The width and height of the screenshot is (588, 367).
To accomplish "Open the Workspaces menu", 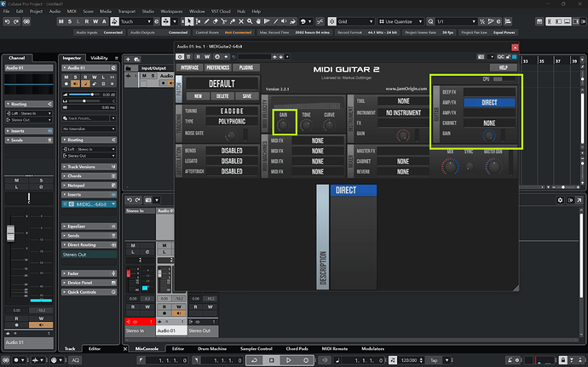I will point(171,11).
